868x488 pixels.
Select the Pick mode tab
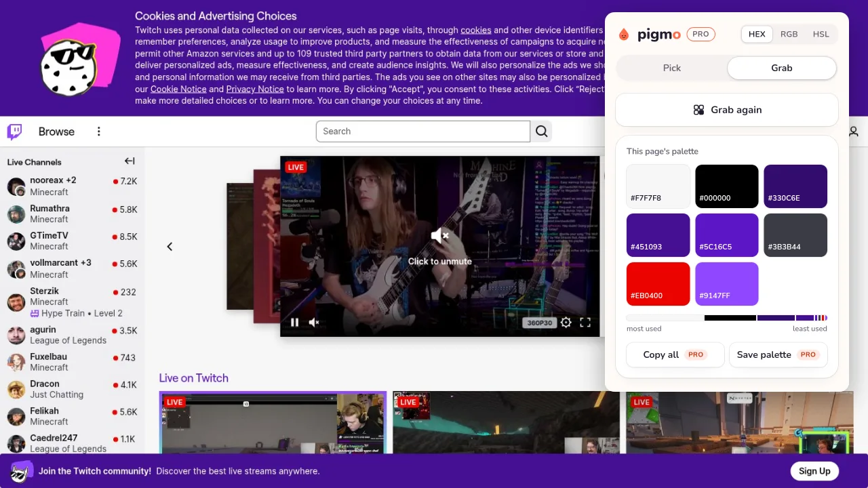click(672, 68)
